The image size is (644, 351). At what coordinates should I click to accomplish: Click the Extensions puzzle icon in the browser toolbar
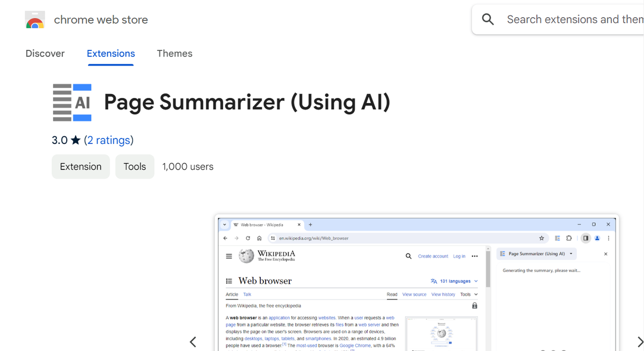pos(569,238)
